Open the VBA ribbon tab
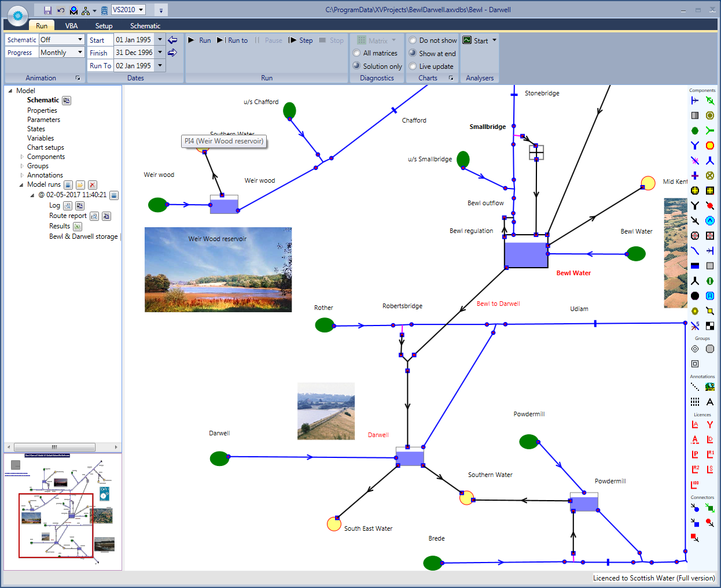 (x=71, y=26)
